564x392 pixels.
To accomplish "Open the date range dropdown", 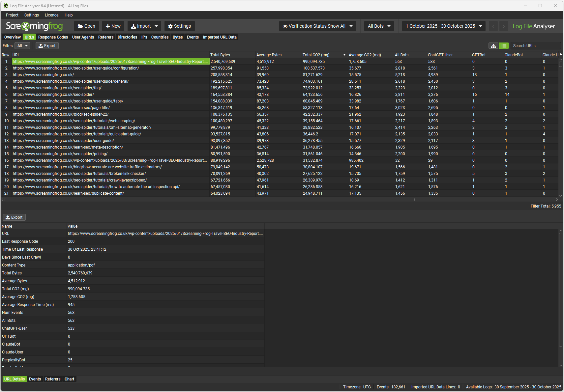I will coord(443,26).
